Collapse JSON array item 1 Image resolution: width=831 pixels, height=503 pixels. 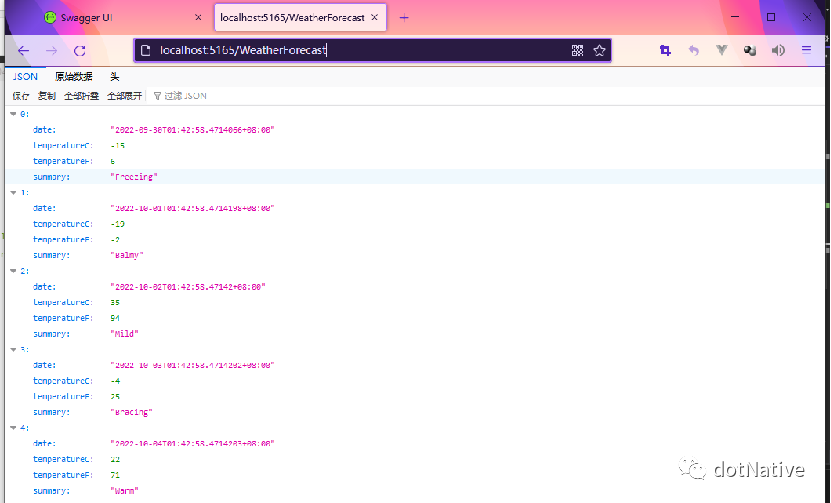coord(13,192)
